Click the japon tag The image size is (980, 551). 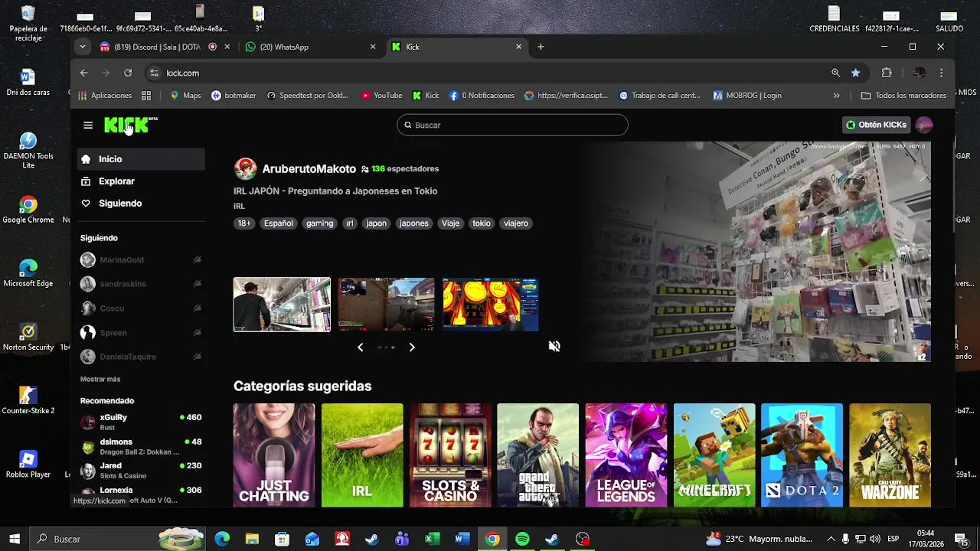point(376,223)
